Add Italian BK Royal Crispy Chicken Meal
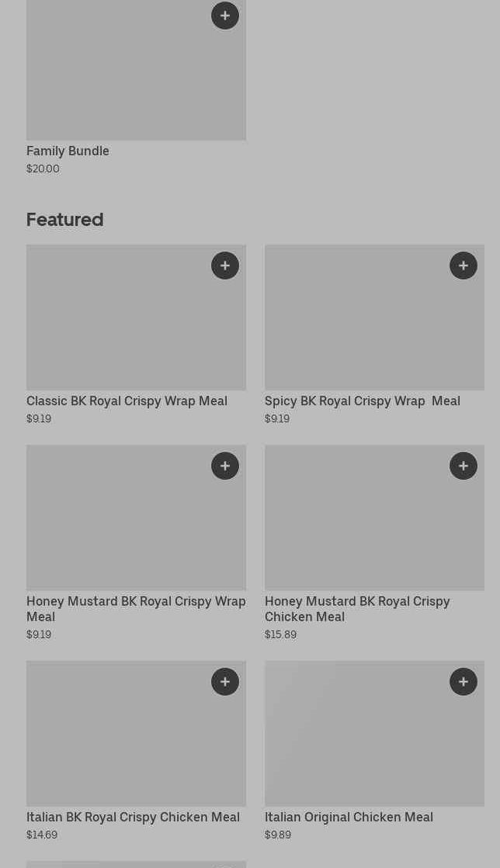Image resolution: width=500 pixels, height=868 pixels. tap(225, 682)
